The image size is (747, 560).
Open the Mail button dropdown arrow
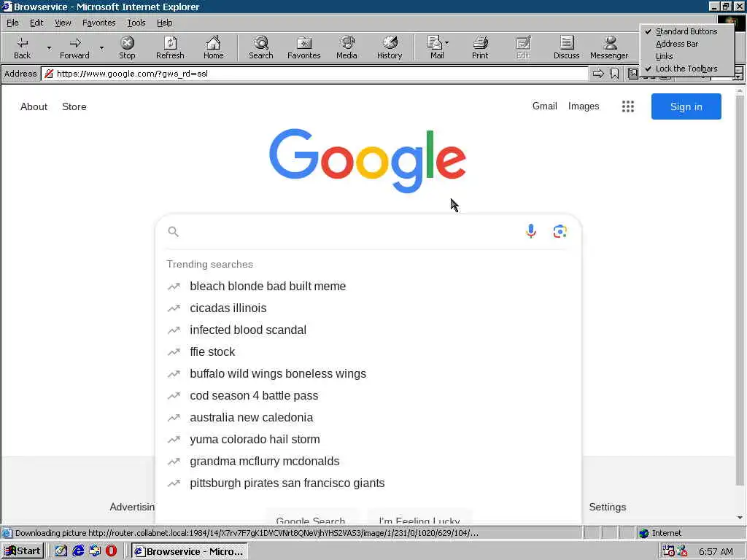[x=447, y=43]
